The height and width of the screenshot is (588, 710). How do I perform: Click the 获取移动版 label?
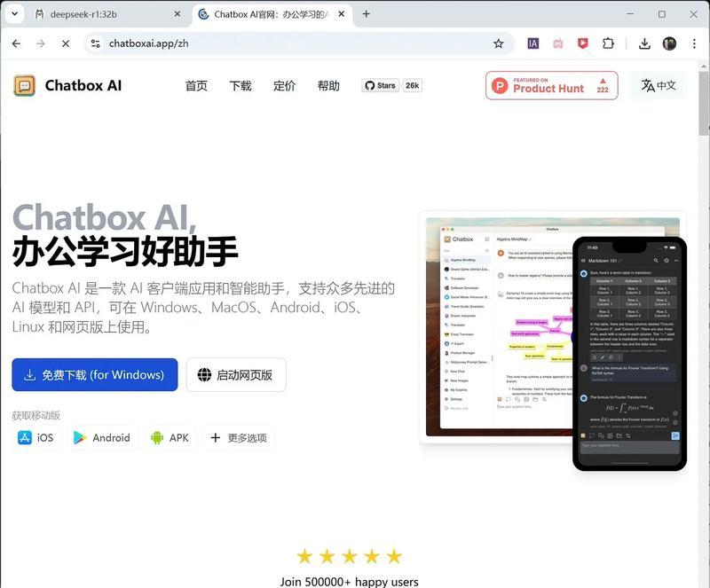pos(36,416)
